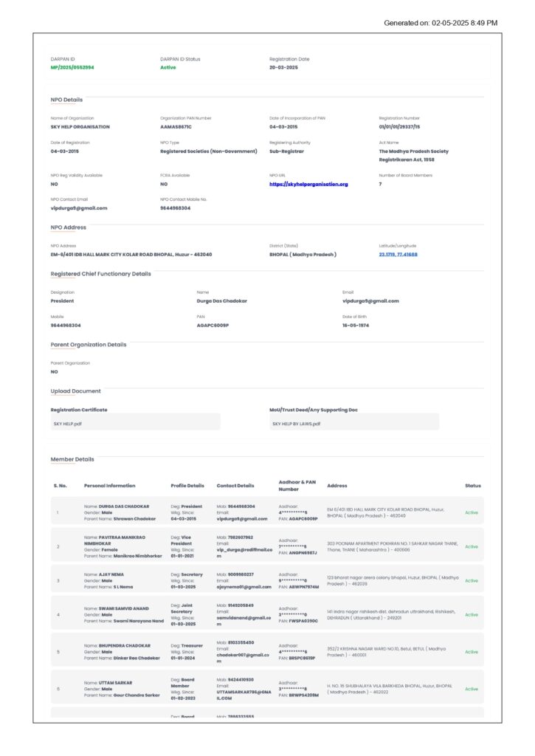This screenshot has width=535, height=756.
Task: Select the Aadhaar & PAN Number column header
Action: pos(297,485)
